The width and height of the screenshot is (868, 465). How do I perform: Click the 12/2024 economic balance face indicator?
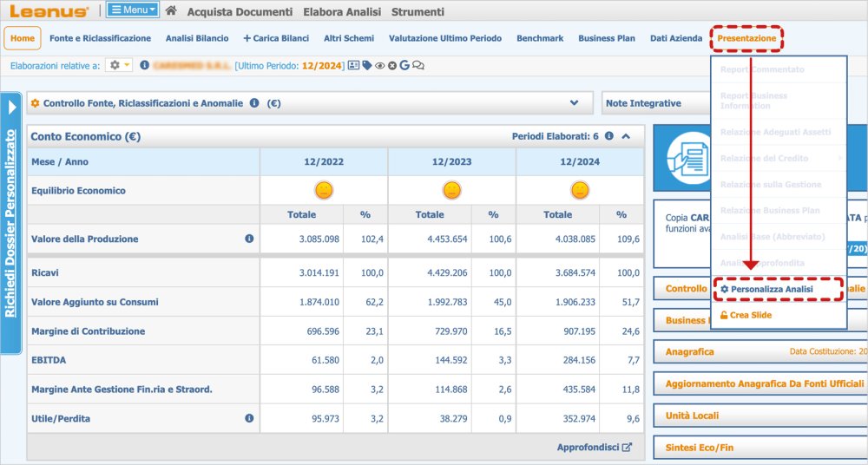[579, 190]
